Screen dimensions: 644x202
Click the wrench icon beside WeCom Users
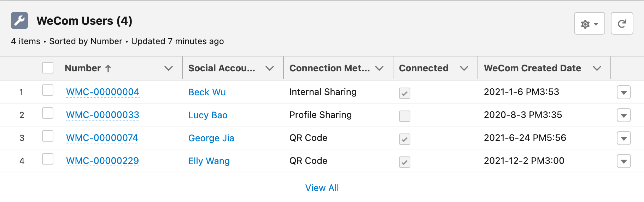19,20
